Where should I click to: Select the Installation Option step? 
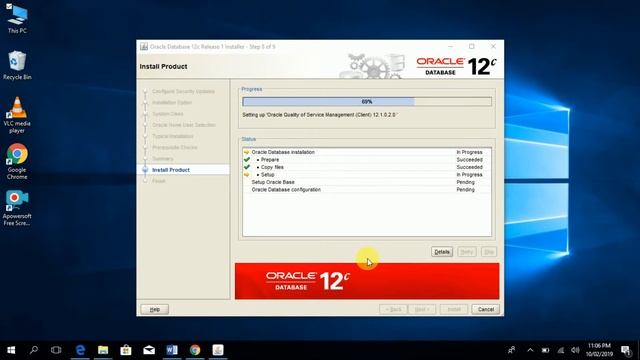click(172, 102)
